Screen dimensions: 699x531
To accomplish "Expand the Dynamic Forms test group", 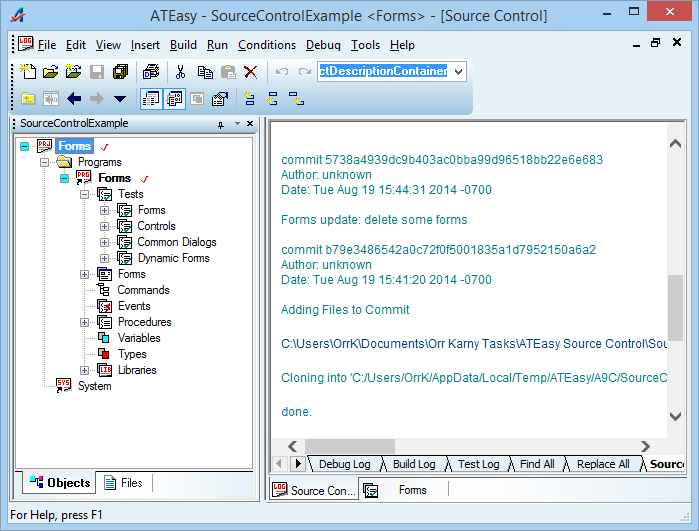I will coord(104,259).
